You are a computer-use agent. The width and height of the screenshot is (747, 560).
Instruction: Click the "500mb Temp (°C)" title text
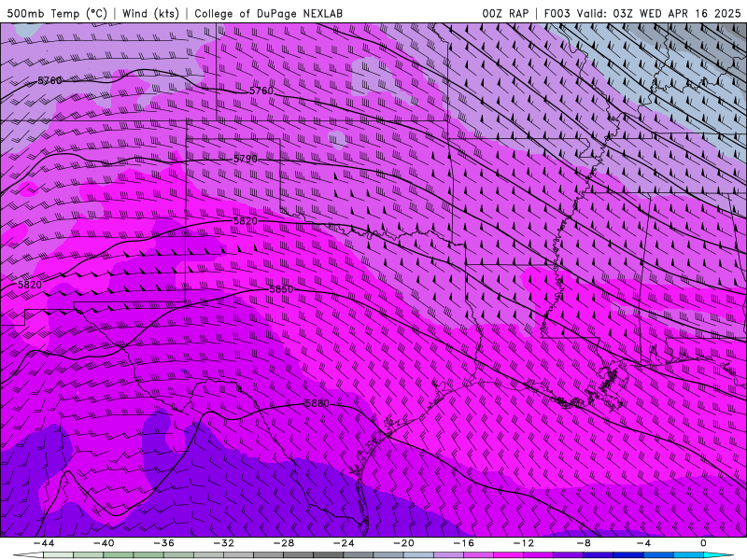(x=57, y=13)
